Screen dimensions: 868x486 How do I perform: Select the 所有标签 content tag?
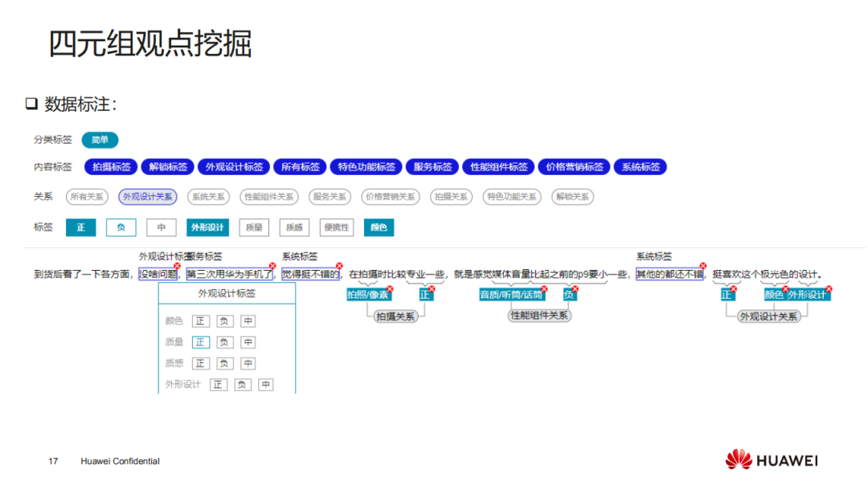300,167
